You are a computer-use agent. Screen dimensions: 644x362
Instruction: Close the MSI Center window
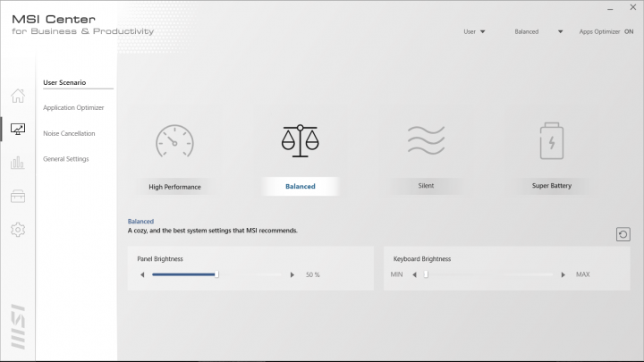pos(633,7)
